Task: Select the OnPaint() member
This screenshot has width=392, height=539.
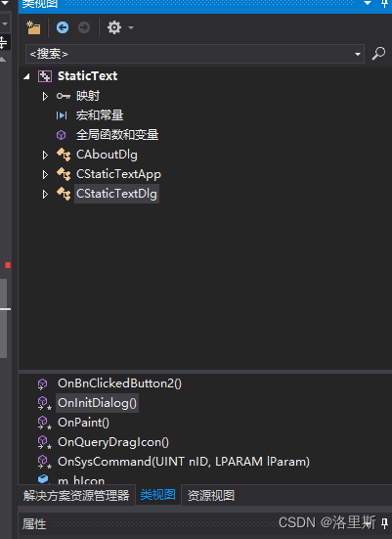Action: pyautogui.click(x=83, y=423)
